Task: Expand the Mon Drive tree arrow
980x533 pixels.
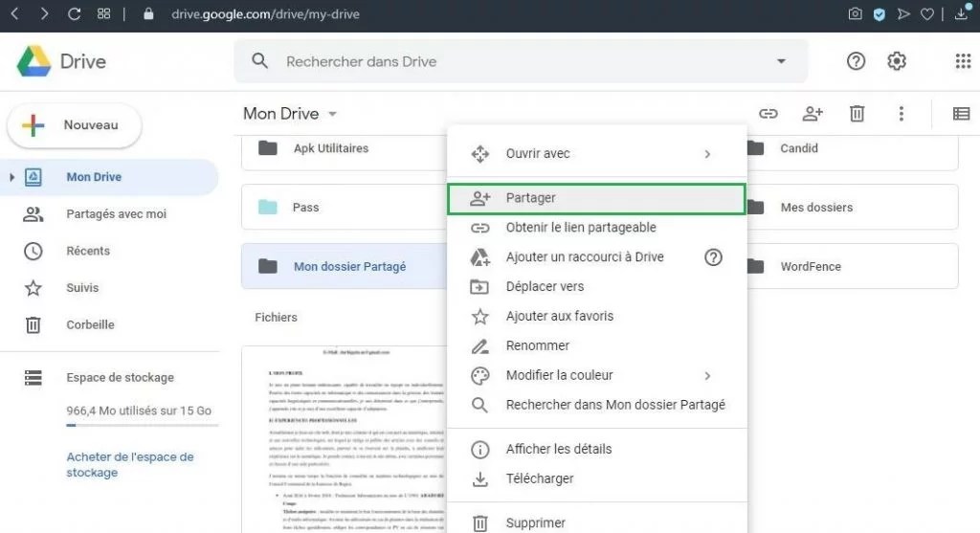Action: coord(11,177)
